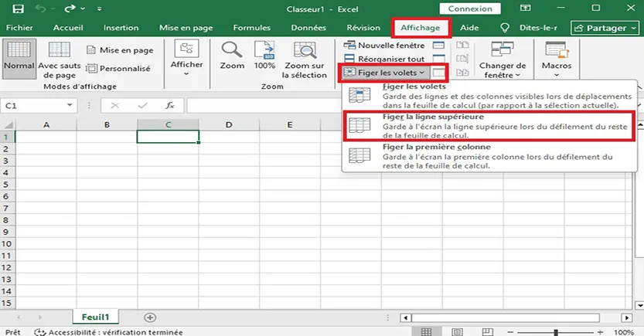Click the zoom out minus button
The height and width of the screenshot is (336, 644).
510,332
